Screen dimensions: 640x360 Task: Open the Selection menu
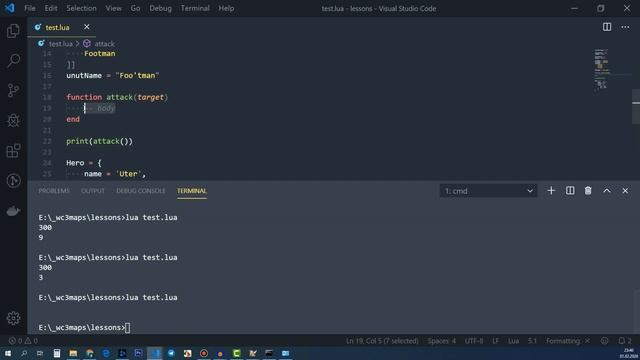point(81,8)
